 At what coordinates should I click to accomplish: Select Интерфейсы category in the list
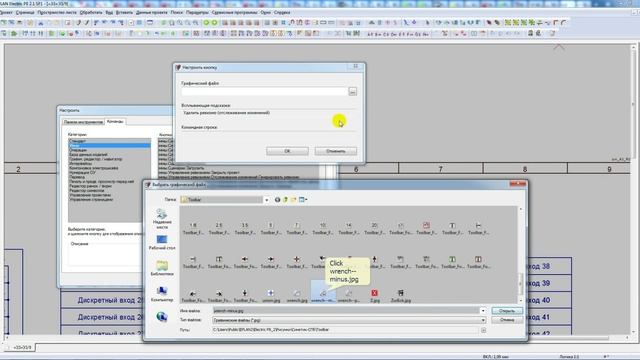(80, 164)
